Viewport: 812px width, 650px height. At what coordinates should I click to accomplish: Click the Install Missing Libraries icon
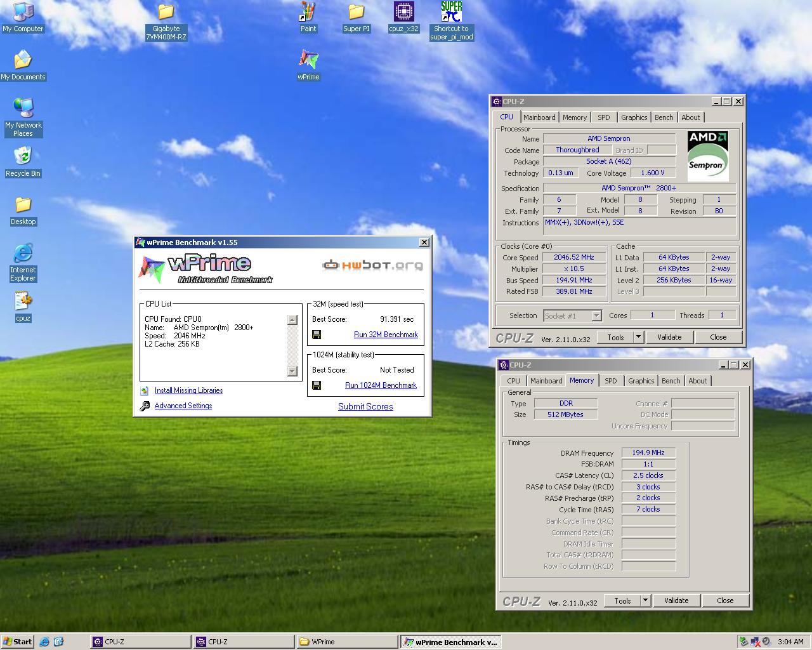click(144, 390)
